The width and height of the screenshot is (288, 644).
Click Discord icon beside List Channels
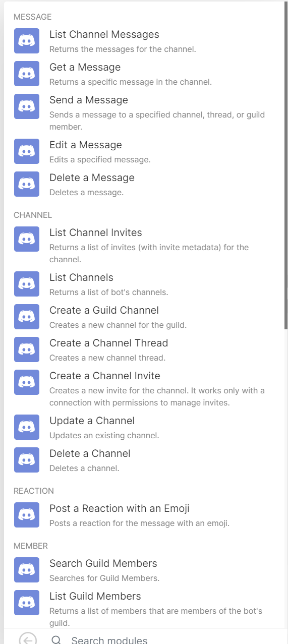click(27, 284)
